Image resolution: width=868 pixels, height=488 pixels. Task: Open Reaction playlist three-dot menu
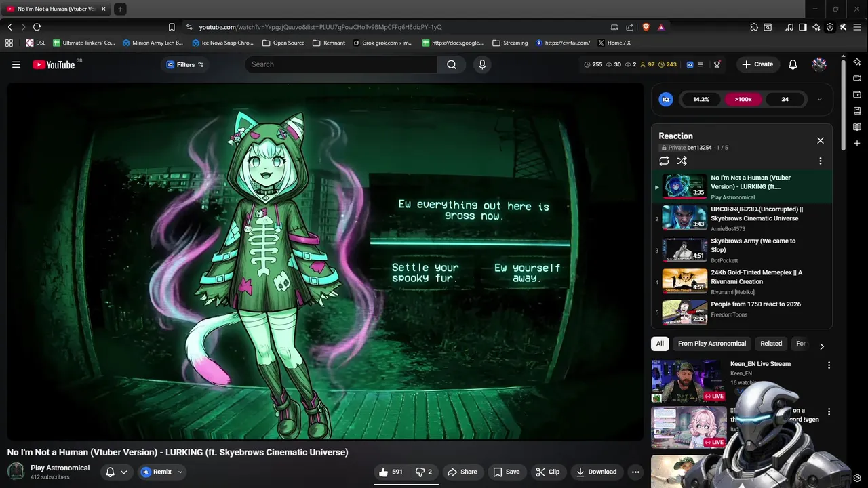click(x=821, y=161)
